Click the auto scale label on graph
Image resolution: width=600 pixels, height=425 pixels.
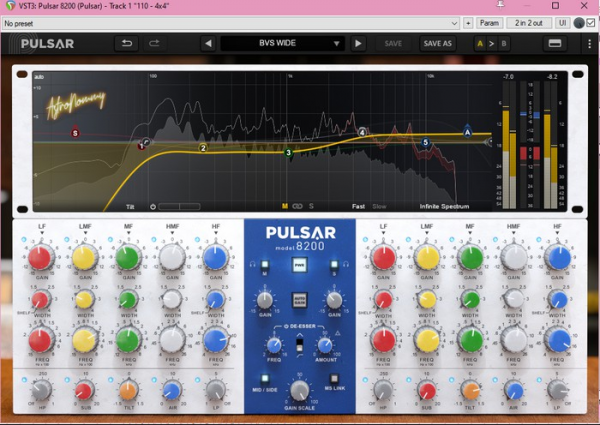(39, 77)
